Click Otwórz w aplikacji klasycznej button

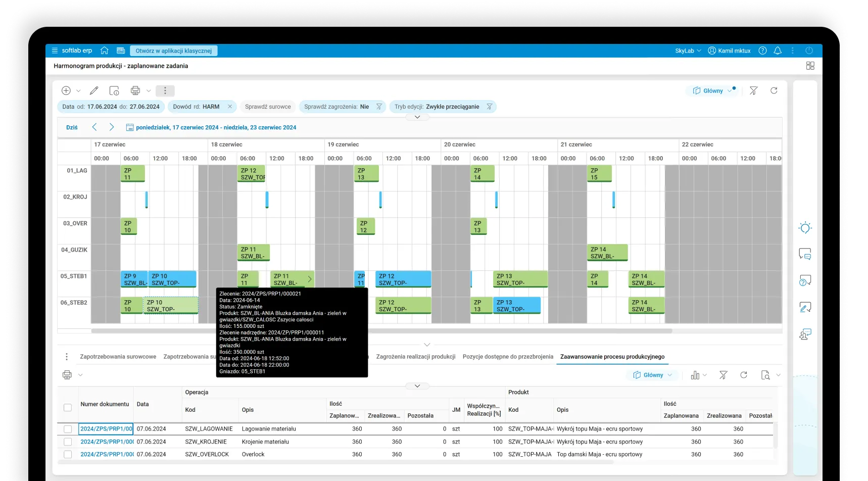[173, 51]
